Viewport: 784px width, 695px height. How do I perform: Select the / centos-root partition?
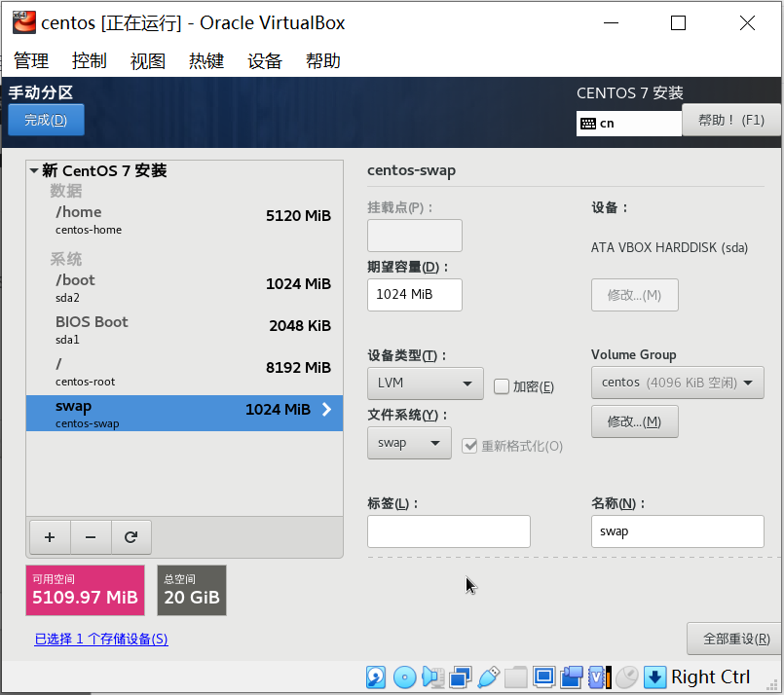click(x=184, y=372)
